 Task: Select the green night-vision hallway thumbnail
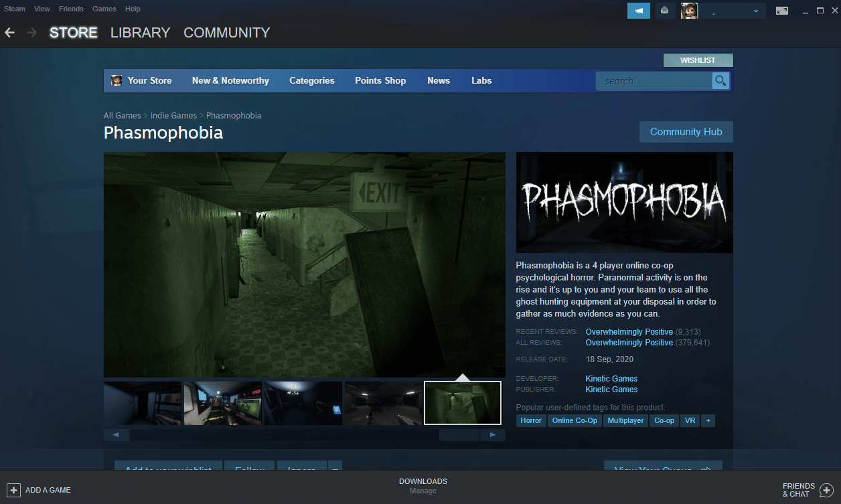(462, 402)
